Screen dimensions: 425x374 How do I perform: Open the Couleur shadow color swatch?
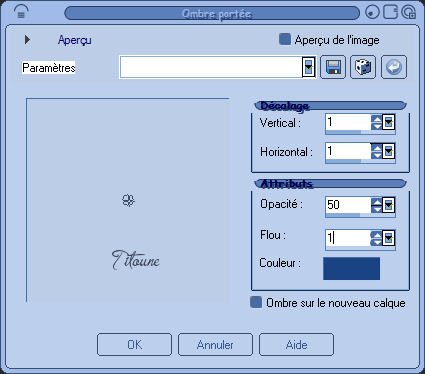coord(351,268)
